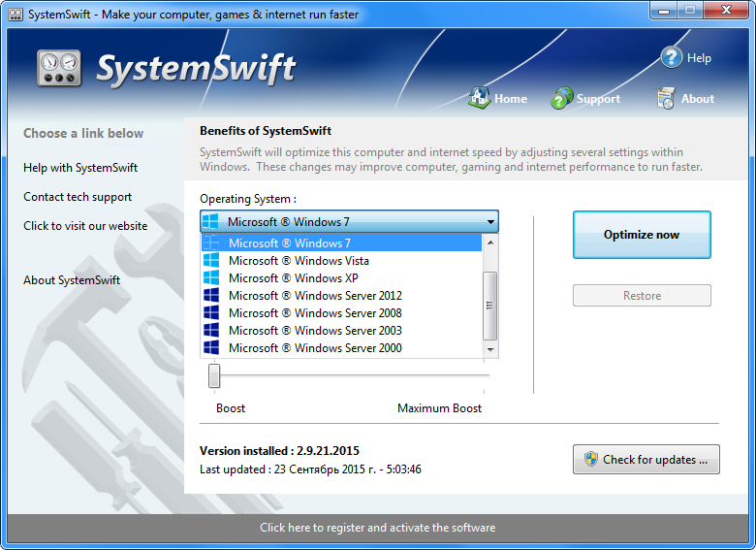756x550 pixels.
Task: Close the SystemSwift window
Action: (726, 11)
